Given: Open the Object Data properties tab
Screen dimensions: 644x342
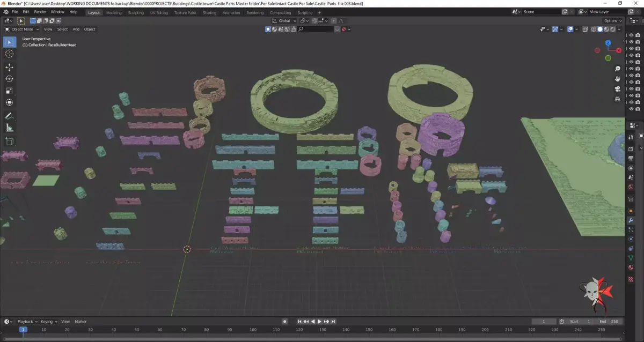Looking at the screenshot, I should pos(631,258).
